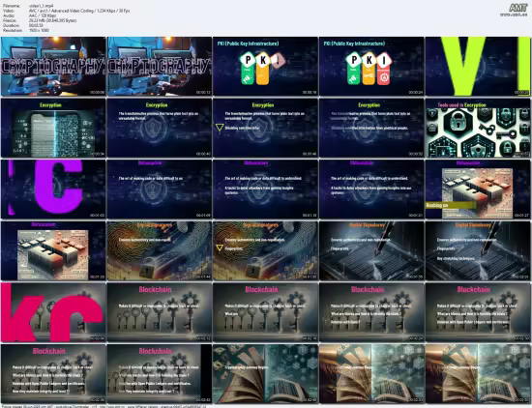Viewport: 532px width, 408px height.
Task: Select the Blockchain frame with one text line
Action: pos(160,312)
